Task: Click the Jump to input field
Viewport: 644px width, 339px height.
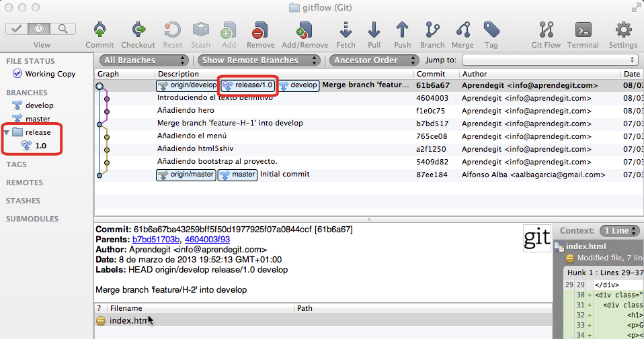Action: (x=549, y=60)
